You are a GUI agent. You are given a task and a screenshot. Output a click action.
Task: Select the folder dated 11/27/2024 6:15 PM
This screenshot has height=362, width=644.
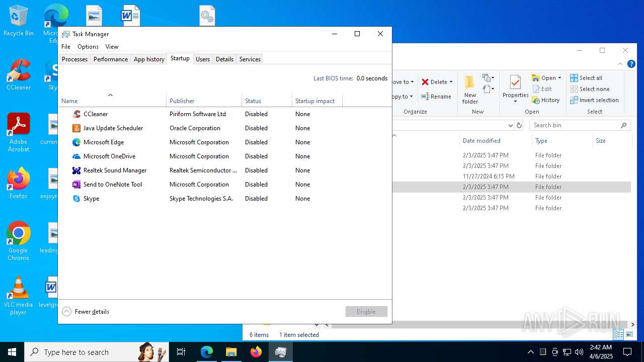511,176
